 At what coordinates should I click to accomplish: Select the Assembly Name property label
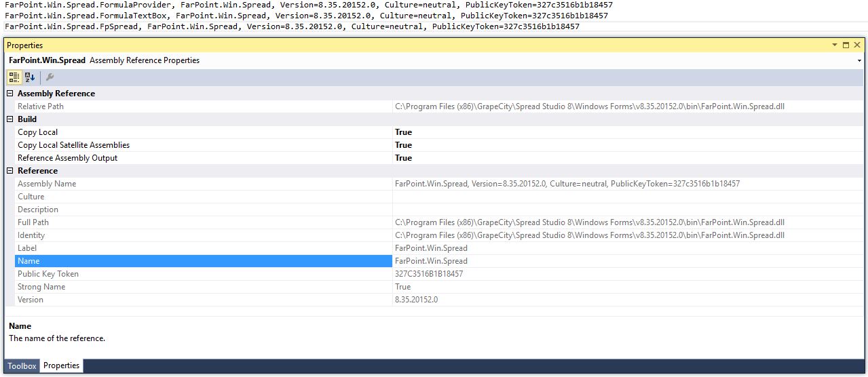(x=47, y=184)
